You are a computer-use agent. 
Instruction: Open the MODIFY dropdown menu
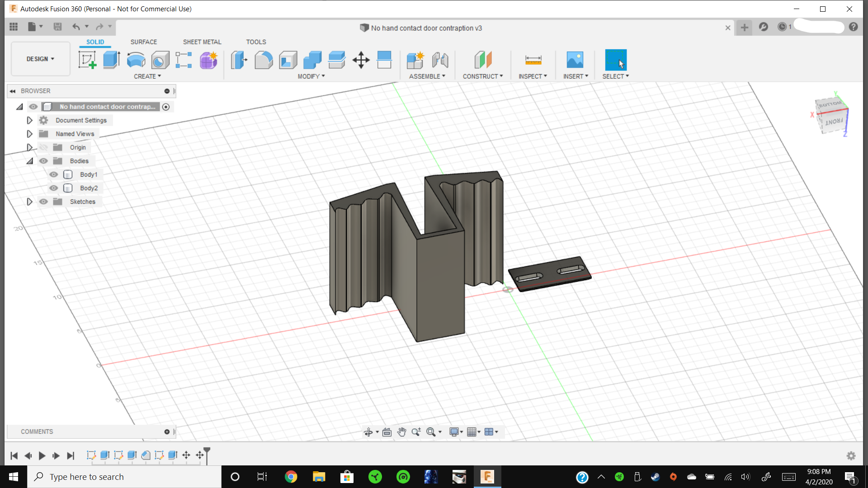pyautogui.click(x=311, y=76)
